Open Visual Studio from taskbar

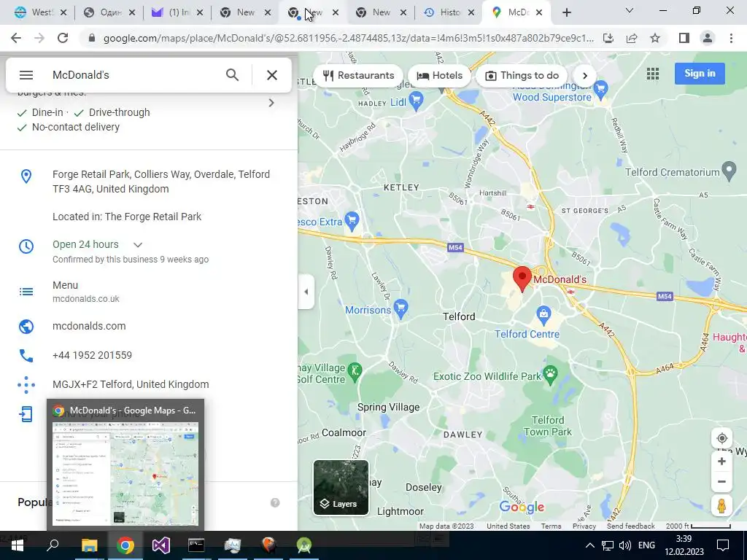(161, 545)
